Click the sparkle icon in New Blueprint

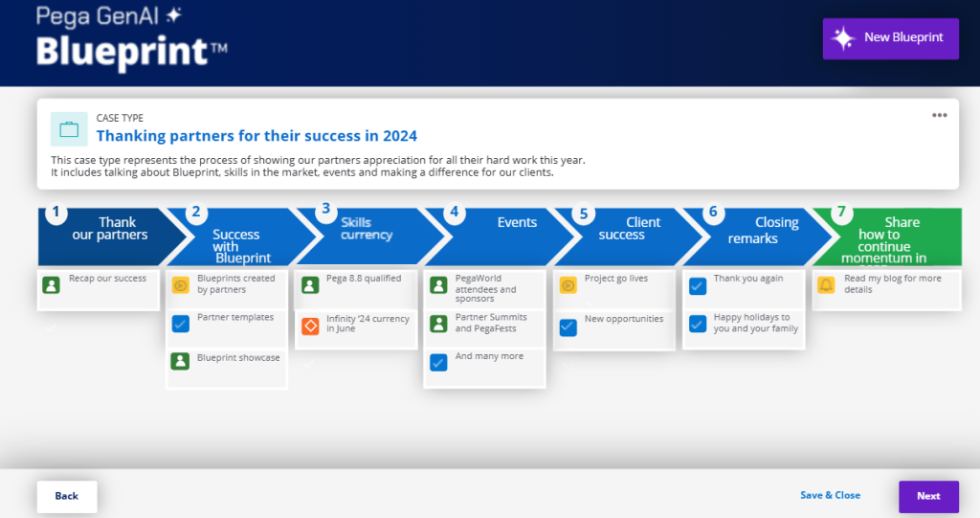pyautogui.click(x=843, y=38)
